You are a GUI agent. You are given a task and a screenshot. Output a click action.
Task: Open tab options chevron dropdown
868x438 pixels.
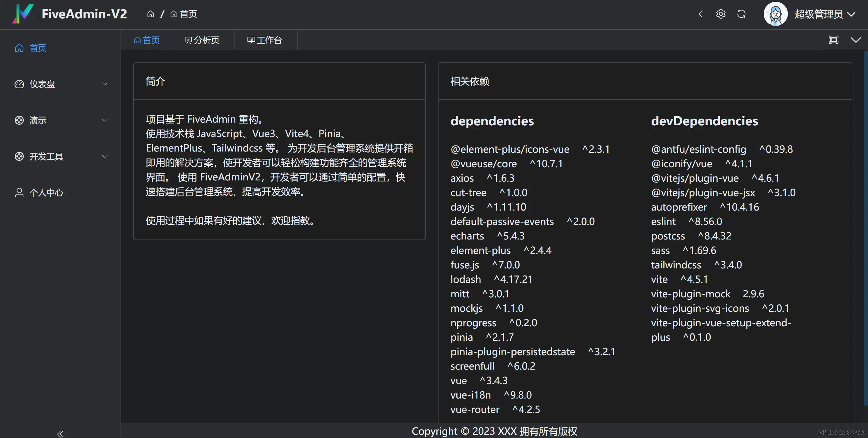(x=856, y=40)
